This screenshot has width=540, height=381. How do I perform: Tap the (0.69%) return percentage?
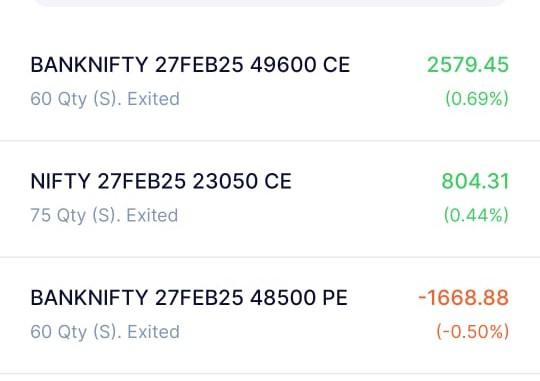477,99
